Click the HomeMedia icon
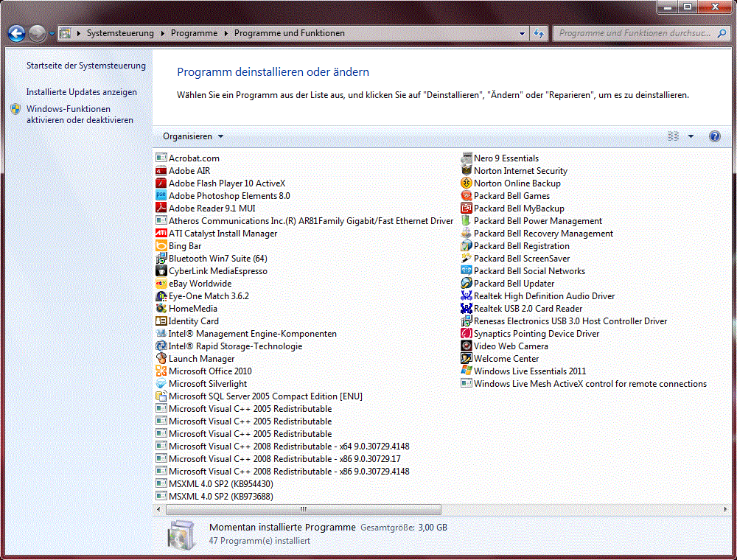Screen dimensions: 737x560 (161, 309)
